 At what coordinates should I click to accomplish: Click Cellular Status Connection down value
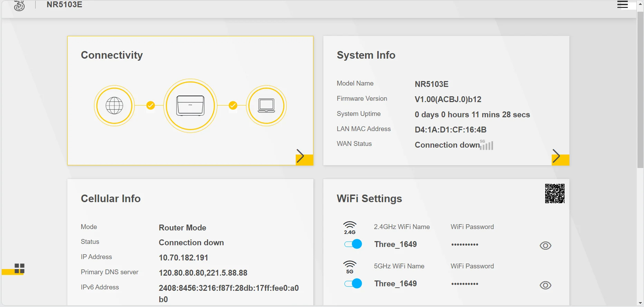coord(191,242)
